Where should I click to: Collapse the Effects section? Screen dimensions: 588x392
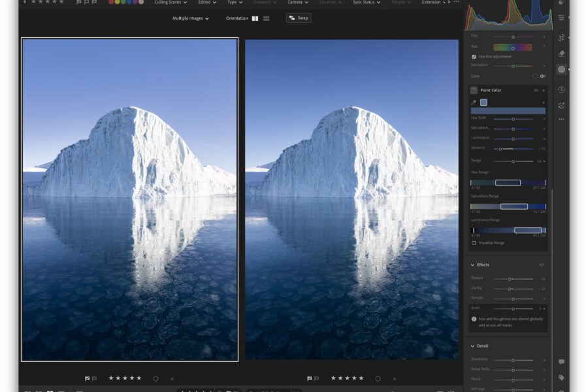pos(472,265)
